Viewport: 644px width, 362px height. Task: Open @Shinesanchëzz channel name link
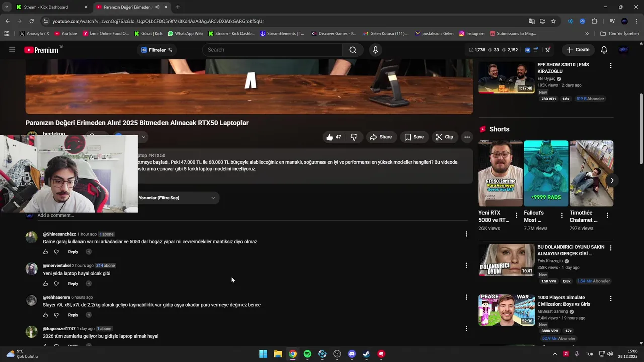coord(59,234)
